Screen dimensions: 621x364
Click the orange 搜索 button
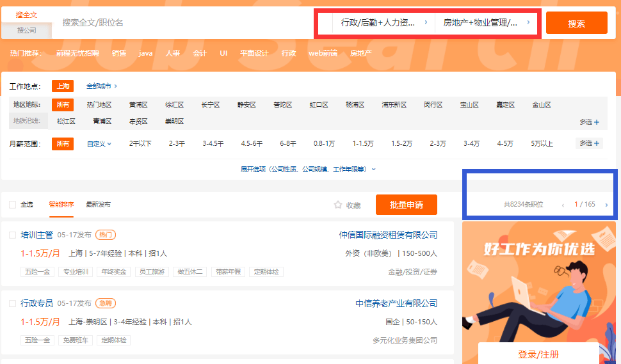tap(576, 23)
